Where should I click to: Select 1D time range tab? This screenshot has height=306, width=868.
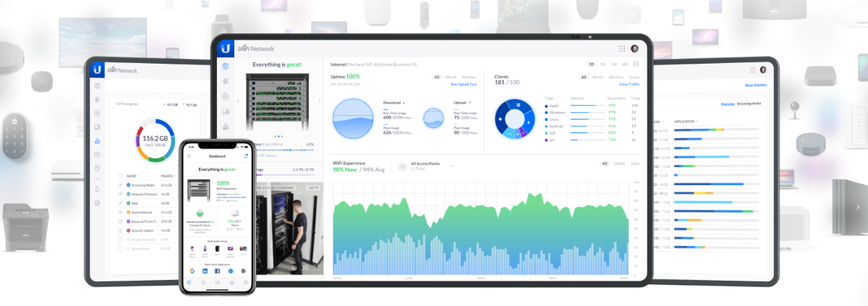591,64
